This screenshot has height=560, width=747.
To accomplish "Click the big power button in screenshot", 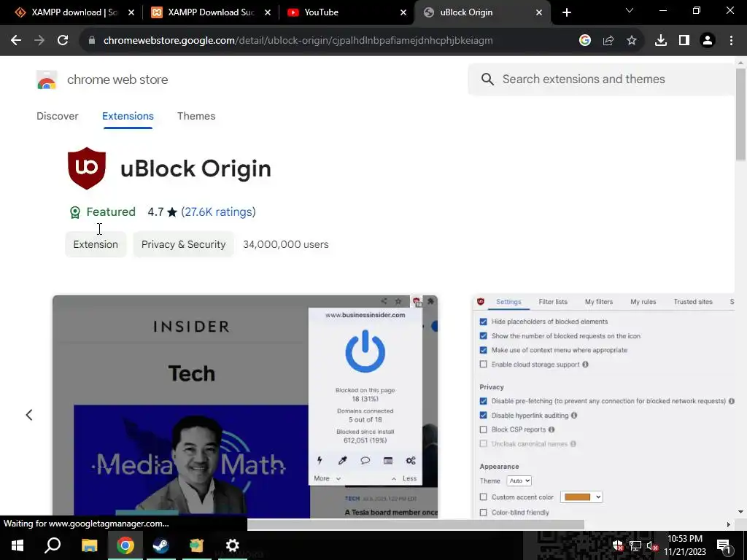I will 365,351.
